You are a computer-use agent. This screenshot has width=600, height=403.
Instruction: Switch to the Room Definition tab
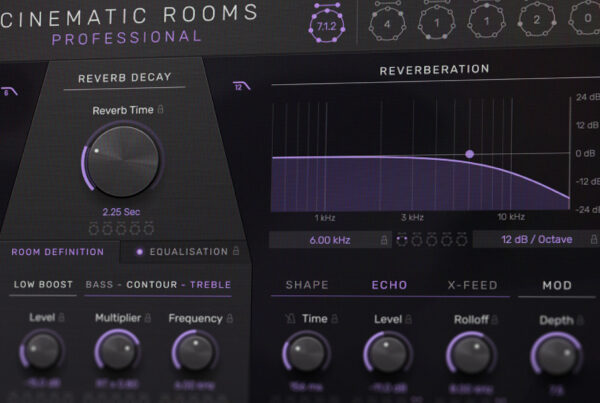coord(57,252)
